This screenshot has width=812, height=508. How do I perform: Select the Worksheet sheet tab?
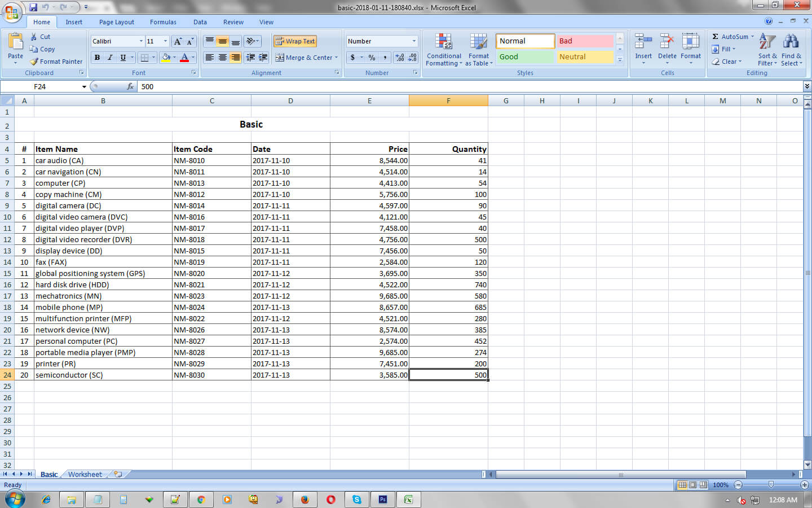tap(85, 474)
